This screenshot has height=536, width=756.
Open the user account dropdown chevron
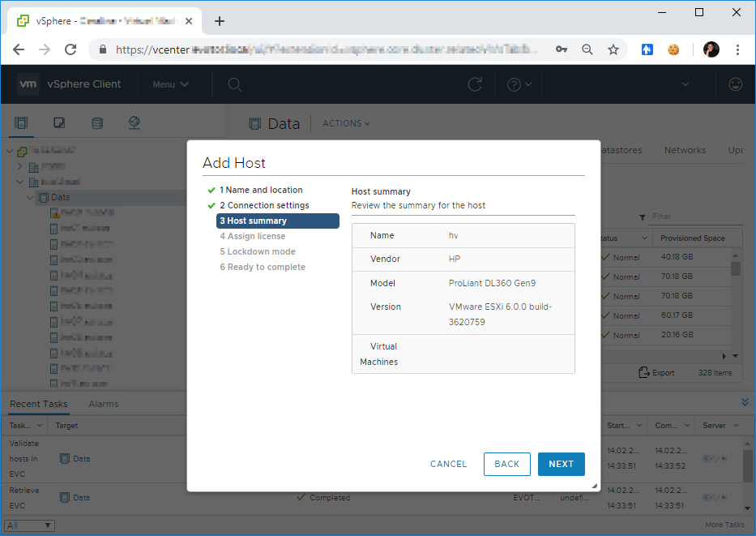(x=686, y=84)
